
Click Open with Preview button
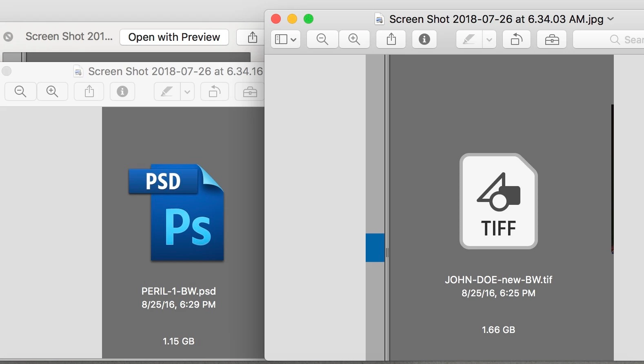(x=174, y=37)
